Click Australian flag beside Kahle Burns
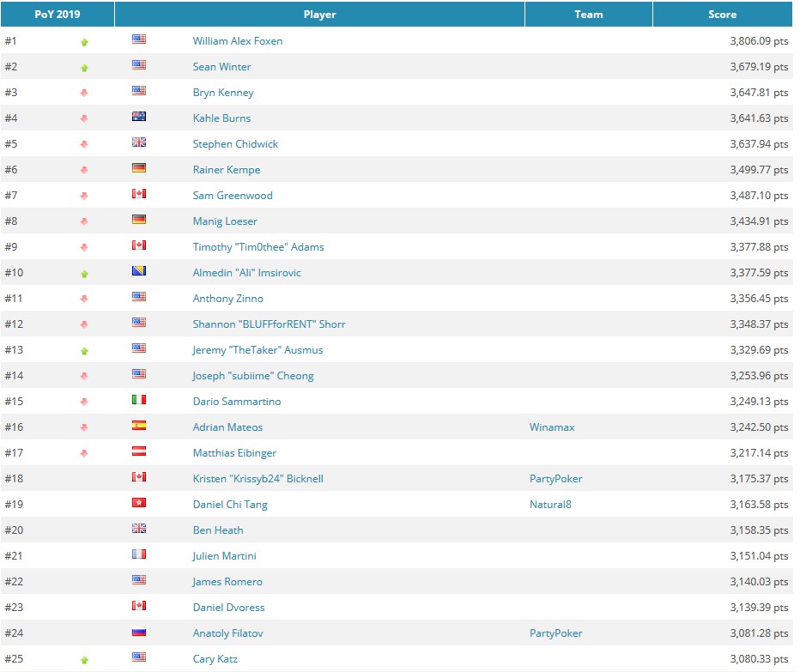The image size is (806, 672). tap(139, 117)
